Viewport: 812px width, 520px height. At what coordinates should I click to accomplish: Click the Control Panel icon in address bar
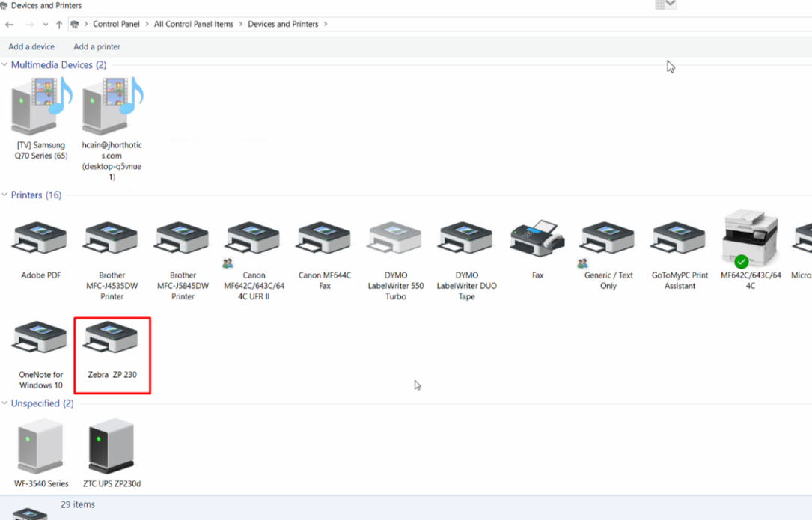[x=75, y=25]
